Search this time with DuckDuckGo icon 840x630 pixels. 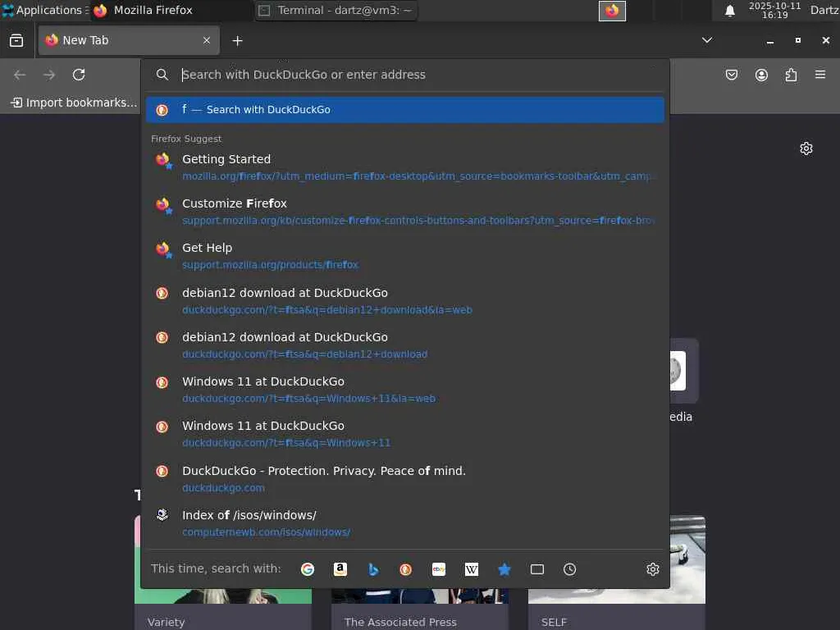click(x=406, y=569)
